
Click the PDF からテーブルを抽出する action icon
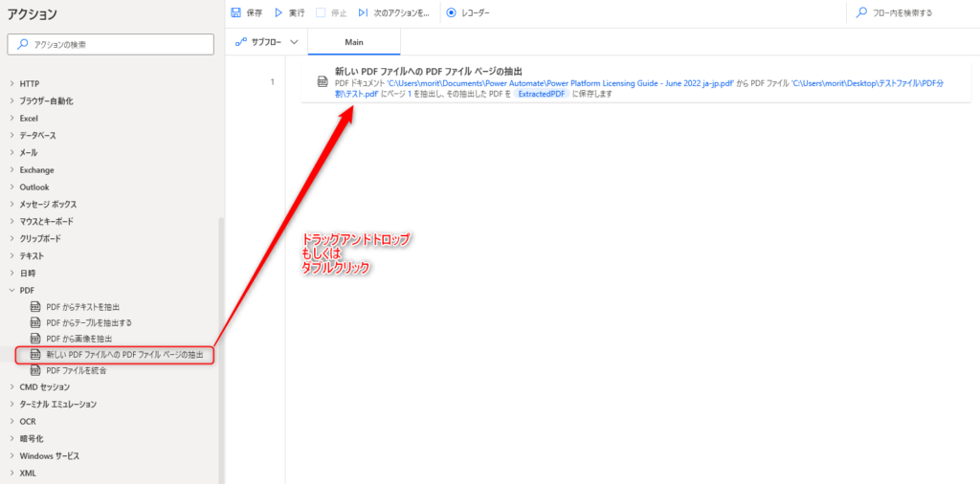point(36,322)
